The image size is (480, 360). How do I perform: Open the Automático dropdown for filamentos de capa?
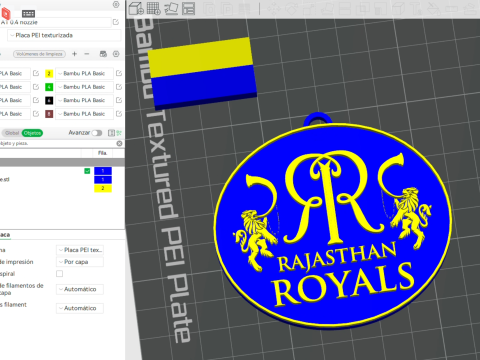point(80,289)
